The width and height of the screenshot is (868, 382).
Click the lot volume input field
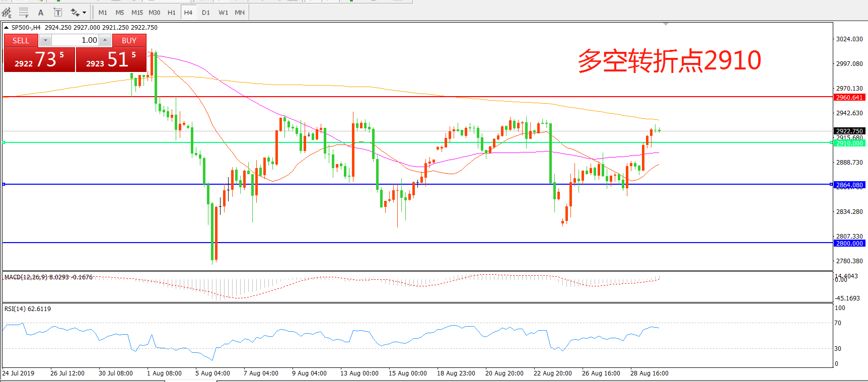[76, 40]
